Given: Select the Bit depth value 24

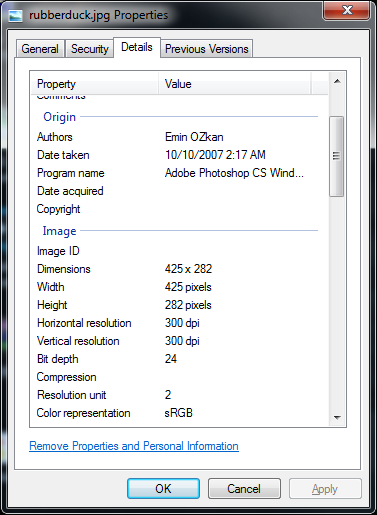Looking at the screenshot, I should click(171, 359).
